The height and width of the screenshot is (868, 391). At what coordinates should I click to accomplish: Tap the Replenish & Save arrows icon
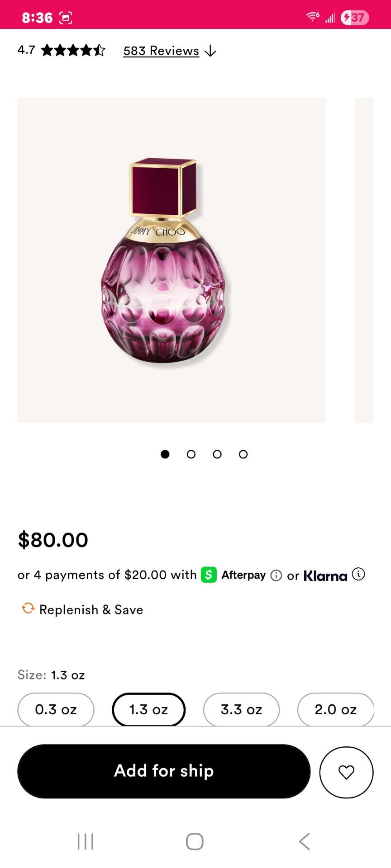pyautogui.click(x=28, y=609)
